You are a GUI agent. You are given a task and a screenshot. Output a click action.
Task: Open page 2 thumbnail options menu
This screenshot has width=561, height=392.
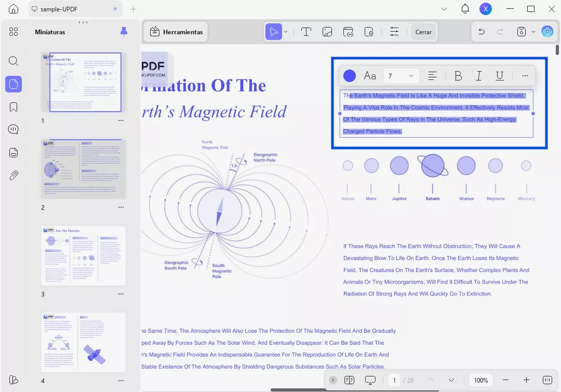click(121, 207)
